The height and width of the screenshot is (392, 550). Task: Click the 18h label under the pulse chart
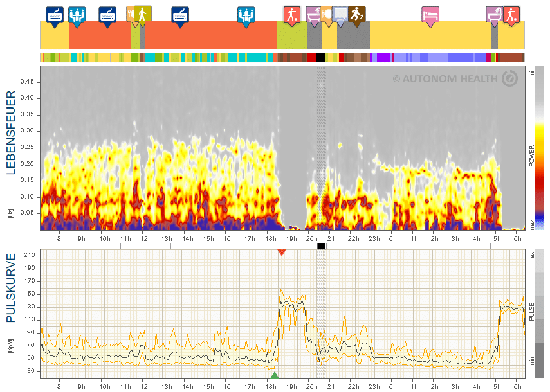coord(270,386)
